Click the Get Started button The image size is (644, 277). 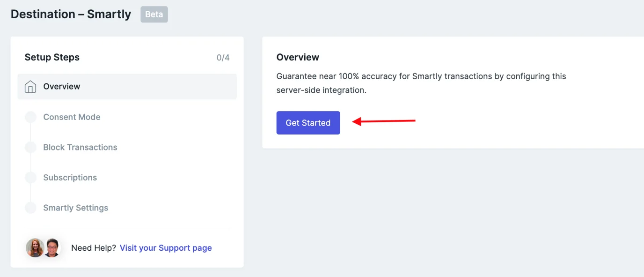[x=308, y=123]
